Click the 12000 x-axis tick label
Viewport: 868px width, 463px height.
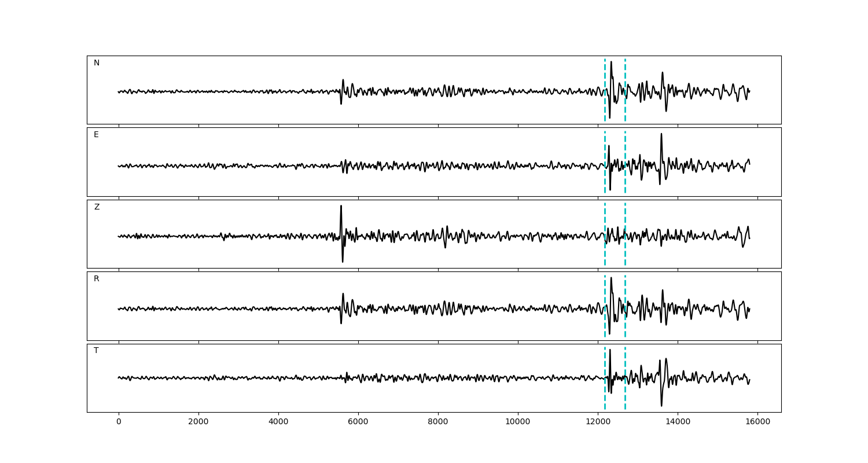[x=598, y=422]
